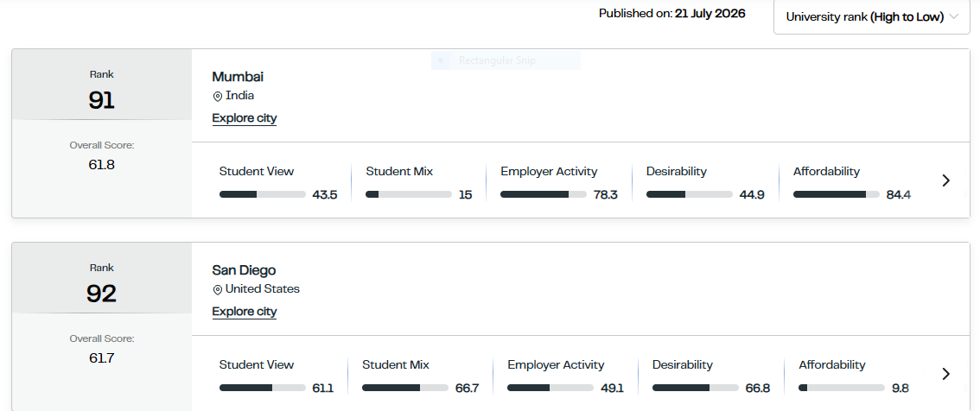Click Mumbai's Student View progress bar
This screenshot has height=411, width=980.
pyautogui.click(x=263, y=195)
